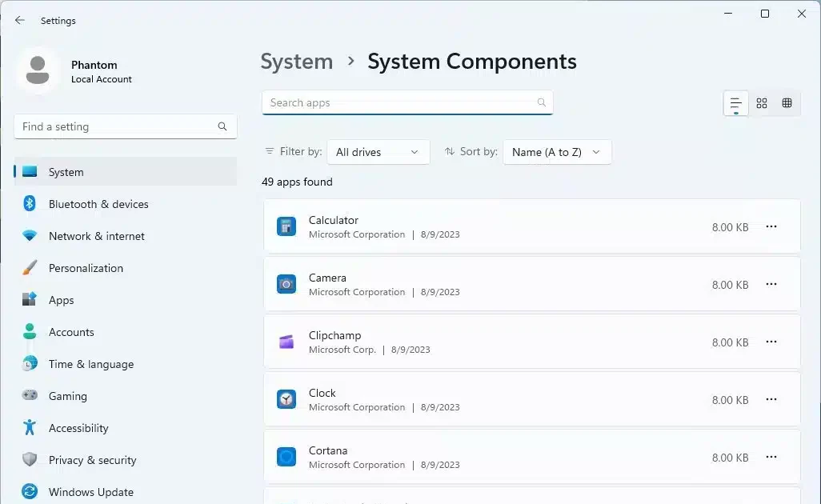The image size is (821, 504).
Task: Click the Cortana app icon
Action: click(286, 457)
